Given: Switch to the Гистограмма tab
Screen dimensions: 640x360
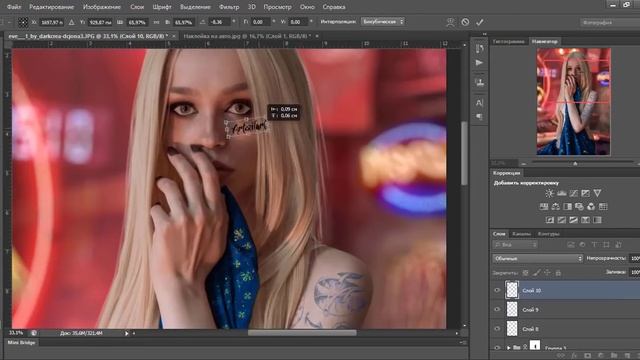Looking at the screenshot, I should click(x=509, y=42).
